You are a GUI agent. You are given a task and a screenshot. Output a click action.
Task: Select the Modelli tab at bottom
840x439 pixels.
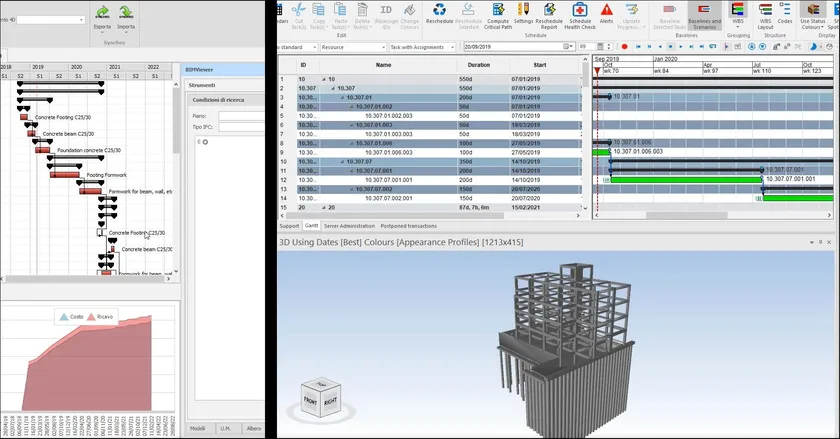[x=199, y=428]
